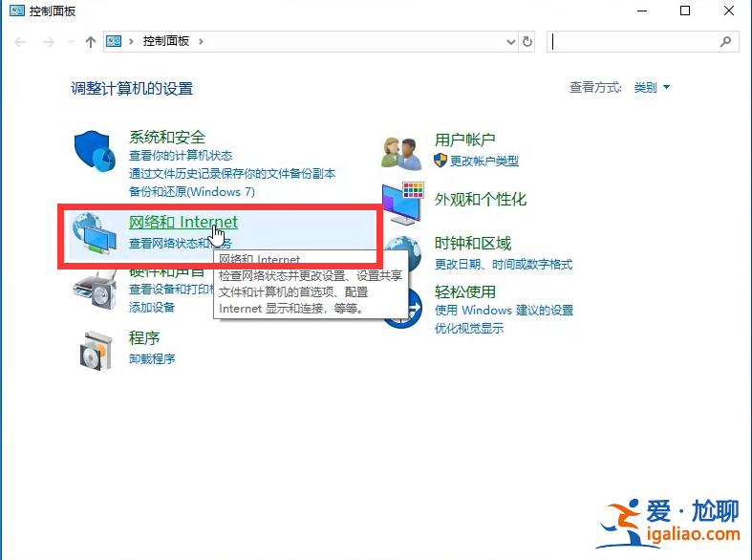Open 备份和还原(Windows 7) link

point(192,192)
